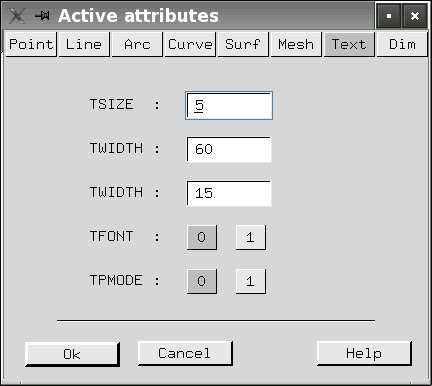432x386 pixels.
Task: Go to the Surf tab
Action: point(243,44)
